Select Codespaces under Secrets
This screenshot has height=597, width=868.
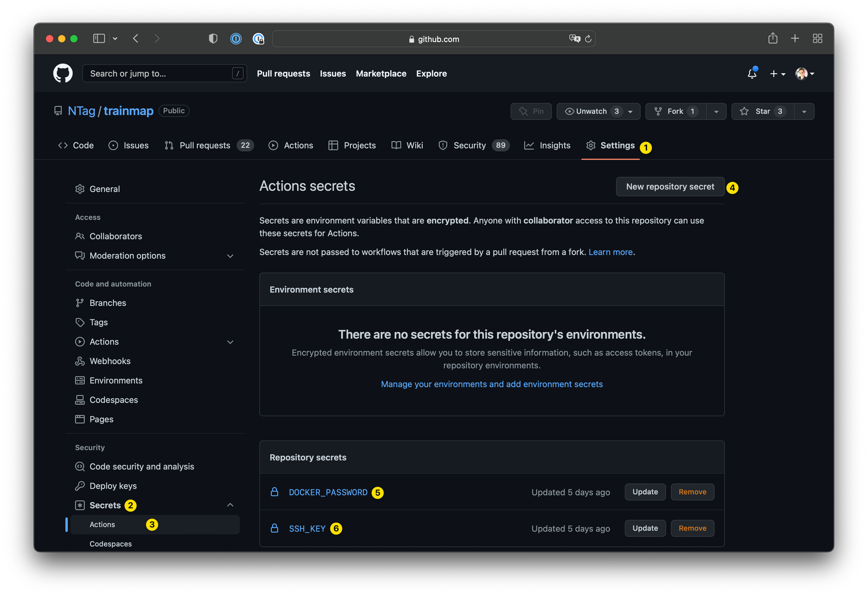point(111,544)
